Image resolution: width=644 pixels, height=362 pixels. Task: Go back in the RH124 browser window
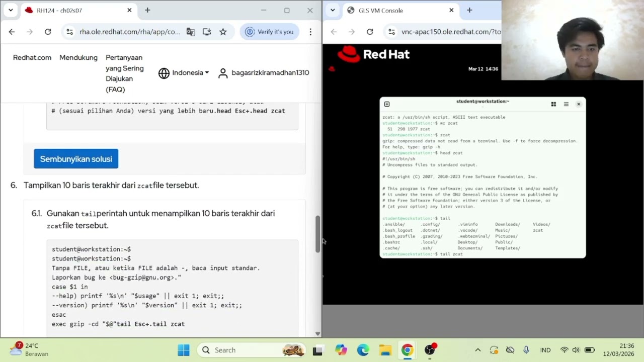pyautogui.click(x=12, y=32)
